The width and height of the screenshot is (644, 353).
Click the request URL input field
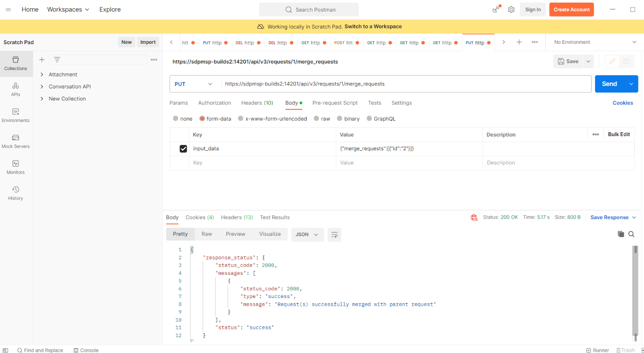tap(404, 84)
